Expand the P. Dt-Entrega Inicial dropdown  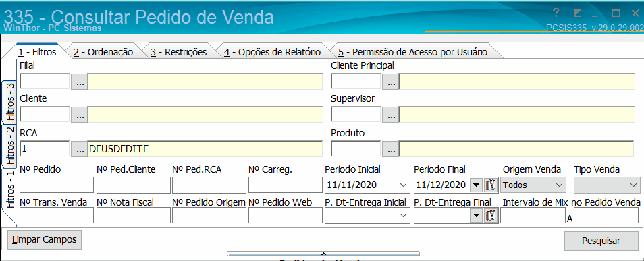click(403, 215)
